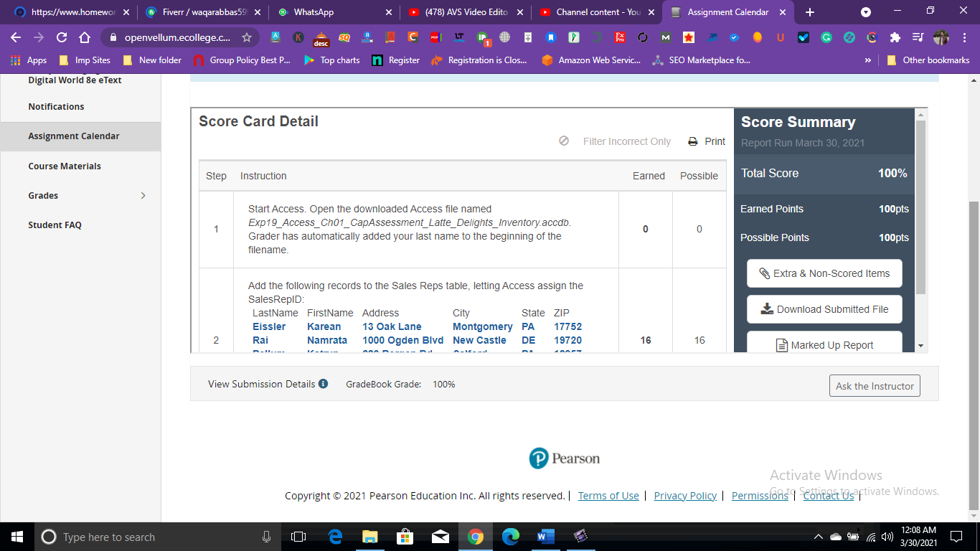Image resolution: width=980 pixels, height=551 pixels.
Task: Open the Grammarly extension icon
Action: (x=826, y=37)
